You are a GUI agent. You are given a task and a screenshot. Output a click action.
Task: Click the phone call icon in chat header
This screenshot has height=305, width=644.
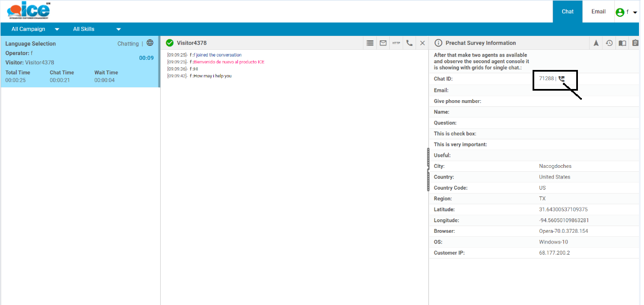click(409, 43)
